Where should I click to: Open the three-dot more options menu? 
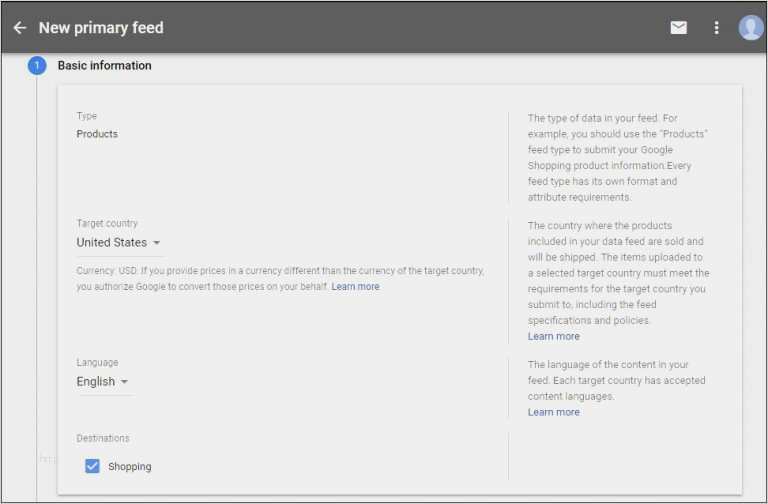[716, 28]
